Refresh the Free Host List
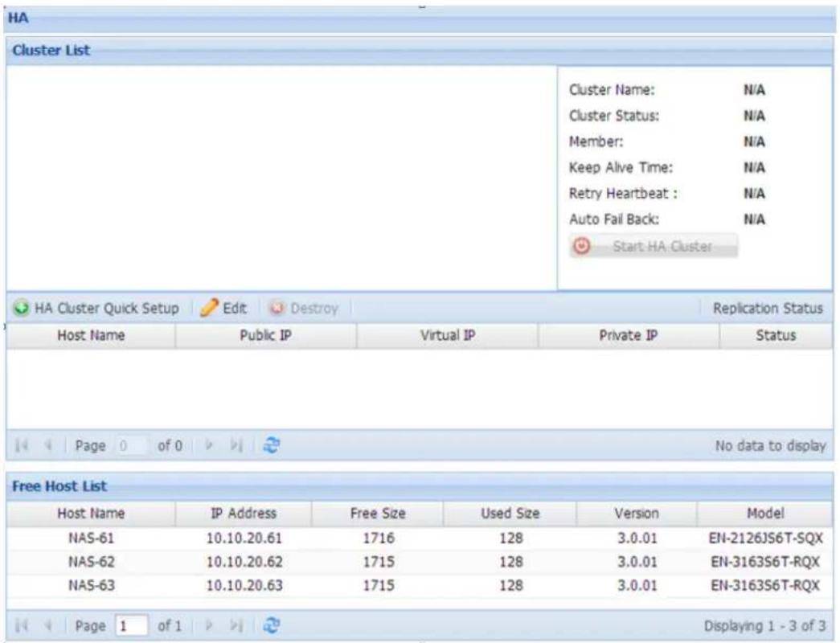 pyautogui.click(x=272, y=625)
